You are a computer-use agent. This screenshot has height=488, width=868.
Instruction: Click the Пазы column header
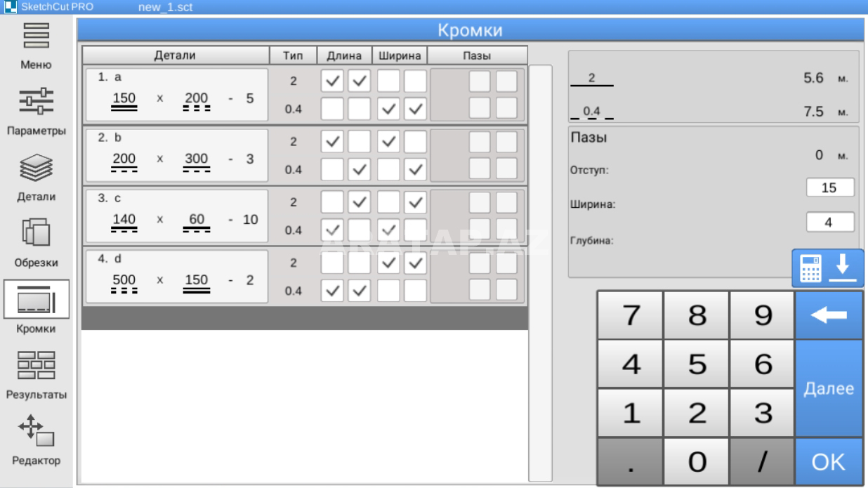click(478, 55)
